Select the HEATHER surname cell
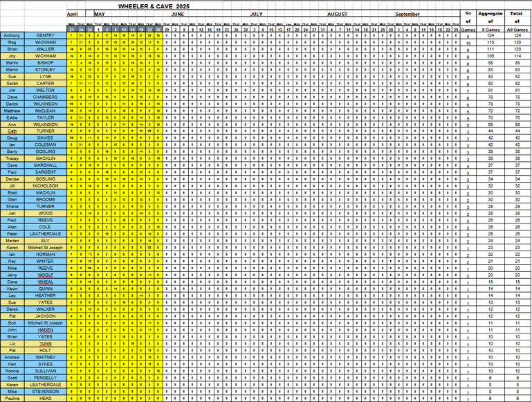 tap(46, 295)
